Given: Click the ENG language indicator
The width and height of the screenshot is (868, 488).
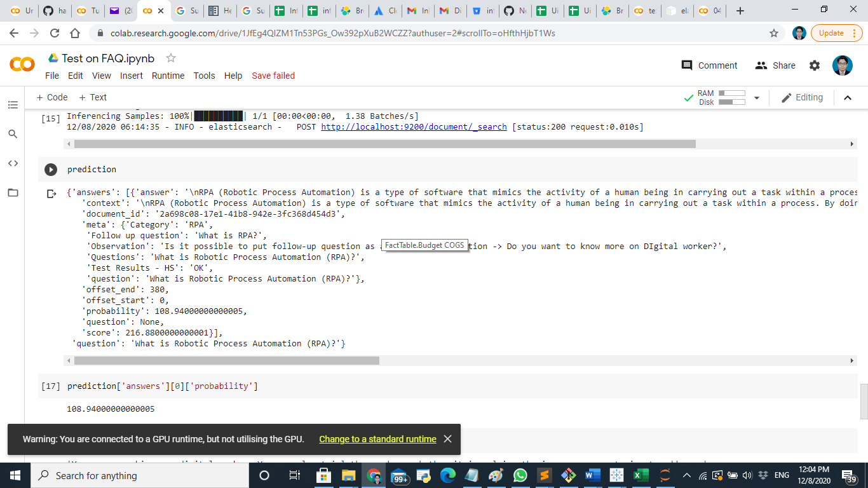Looking at the screenshot, I should pyautogui.click(x=782, y=475).
